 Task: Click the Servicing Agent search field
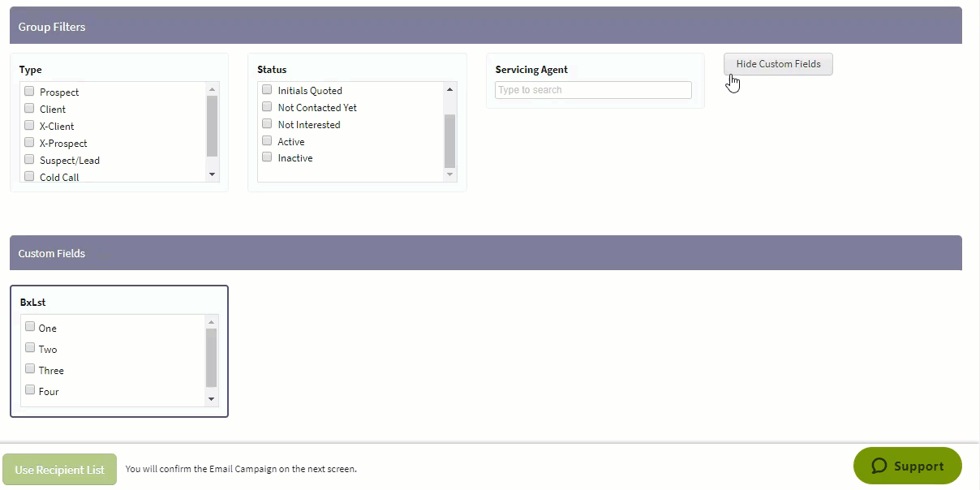[593, 89]
